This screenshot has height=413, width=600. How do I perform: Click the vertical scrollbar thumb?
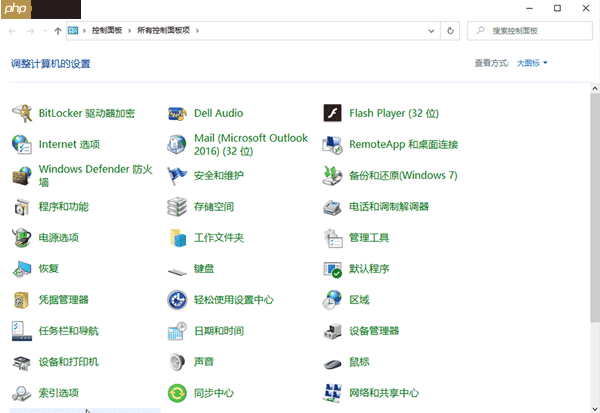[595, 207]
